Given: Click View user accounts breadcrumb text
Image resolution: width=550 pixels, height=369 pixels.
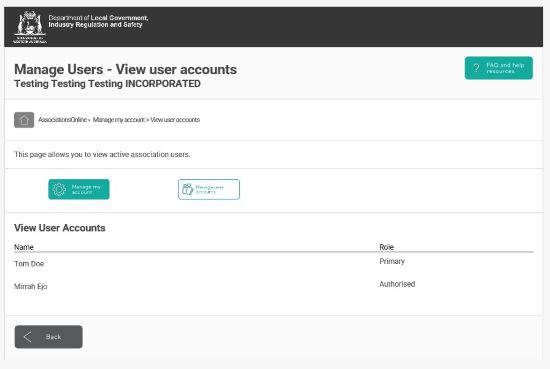Looking at the screenshot, I should (x=175, y=120).
